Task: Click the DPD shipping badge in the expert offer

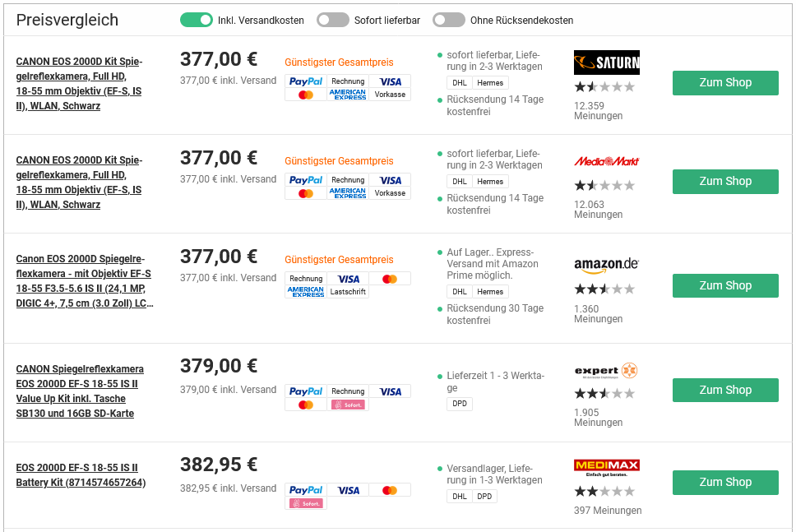Action: click(x=460, y=404)
